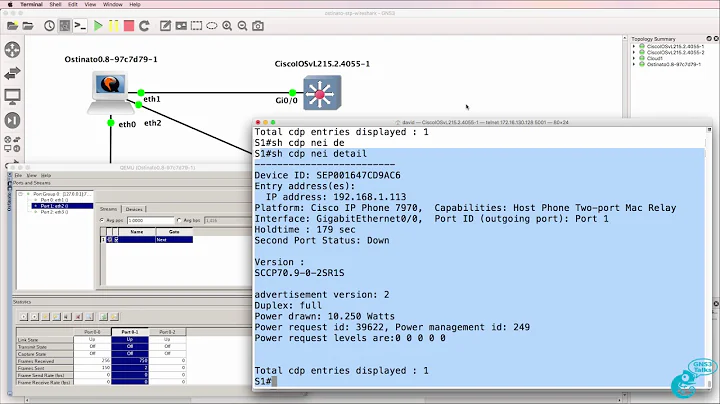Screen dimensions: 720x404
Task: Select the Draw rectangle tool
Action: (x=197, y=26)
